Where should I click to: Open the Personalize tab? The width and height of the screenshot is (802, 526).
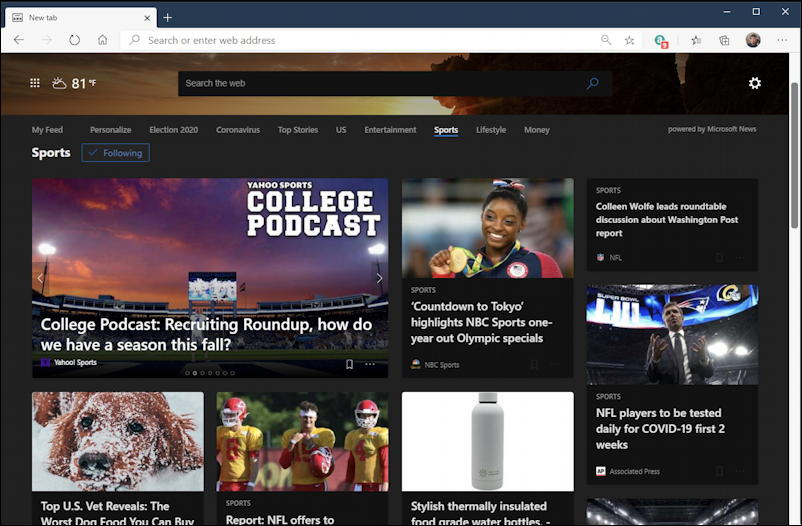(110, 130)
